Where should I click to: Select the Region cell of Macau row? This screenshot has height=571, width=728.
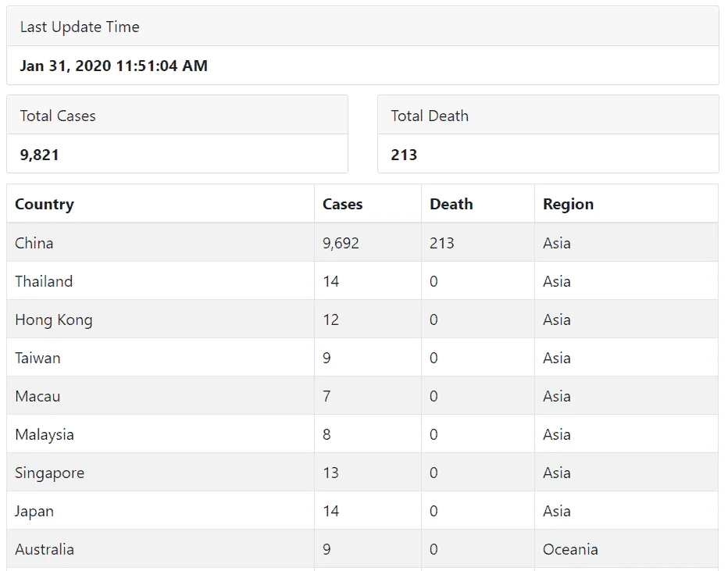[x=626, y=396]
